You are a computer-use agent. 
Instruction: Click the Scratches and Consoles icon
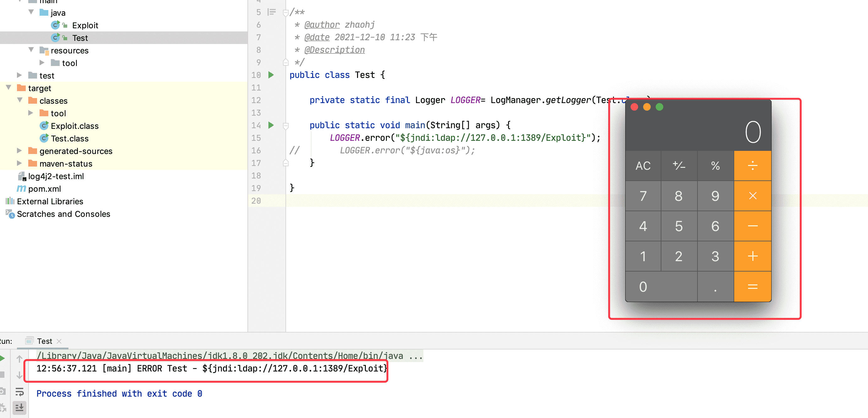pos(10,214)
